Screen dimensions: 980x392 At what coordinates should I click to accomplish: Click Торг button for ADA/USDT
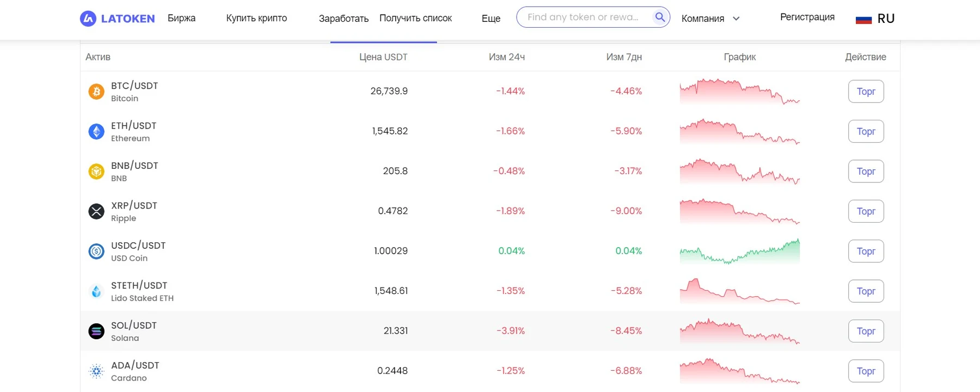click(866, 371)
